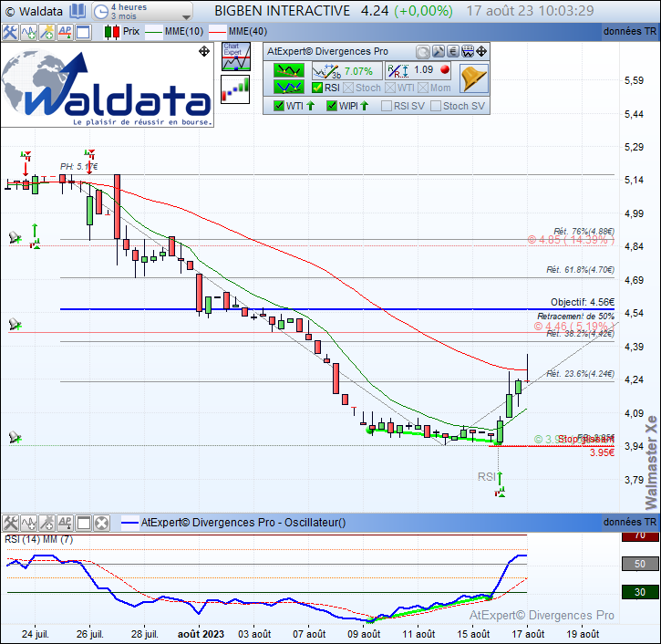Click the Objectif: 4.56€ label

pos(583,302)
